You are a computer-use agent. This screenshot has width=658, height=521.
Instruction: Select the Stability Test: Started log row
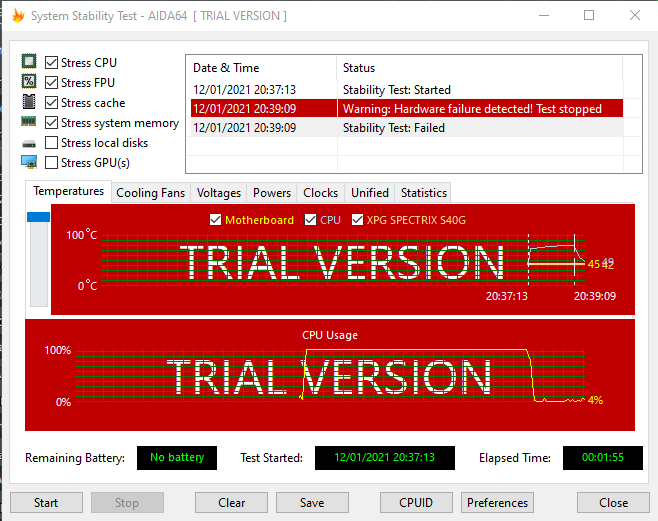point(406,90)
